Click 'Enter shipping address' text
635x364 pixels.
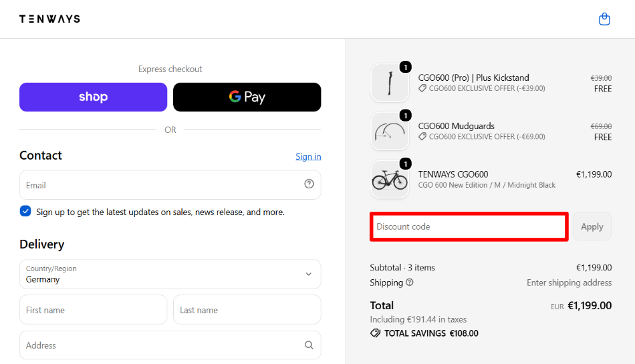point(569,283)
